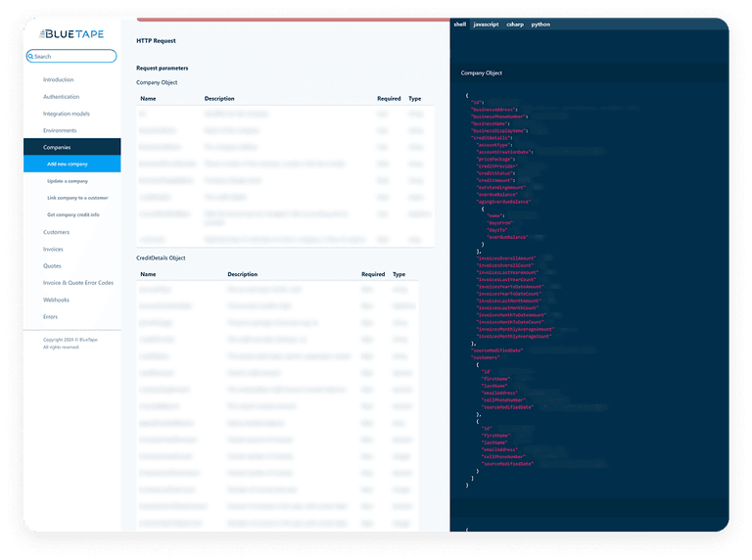Open Invoice & Quote Error Codes
The image size is (752, 560).
point(78,283)
